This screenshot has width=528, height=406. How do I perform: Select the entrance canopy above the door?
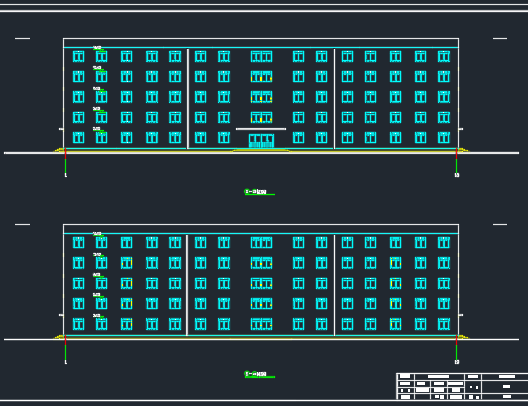[x=261, y=129]
